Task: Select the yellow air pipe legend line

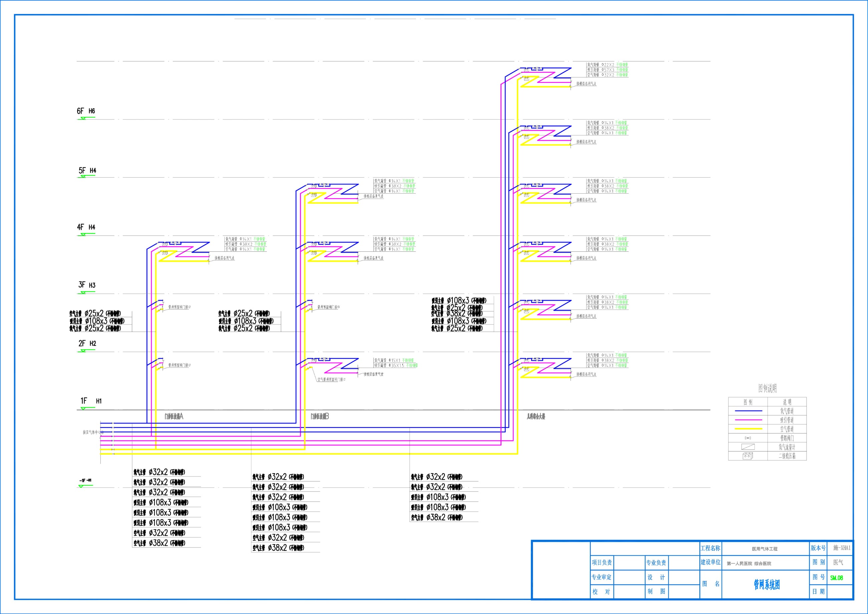Action: 748,429
